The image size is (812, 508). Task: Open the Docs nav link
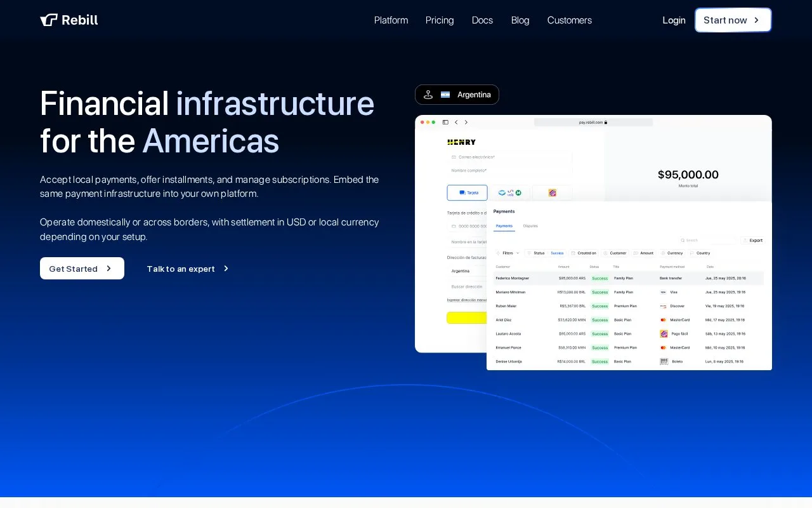(482, 20)
